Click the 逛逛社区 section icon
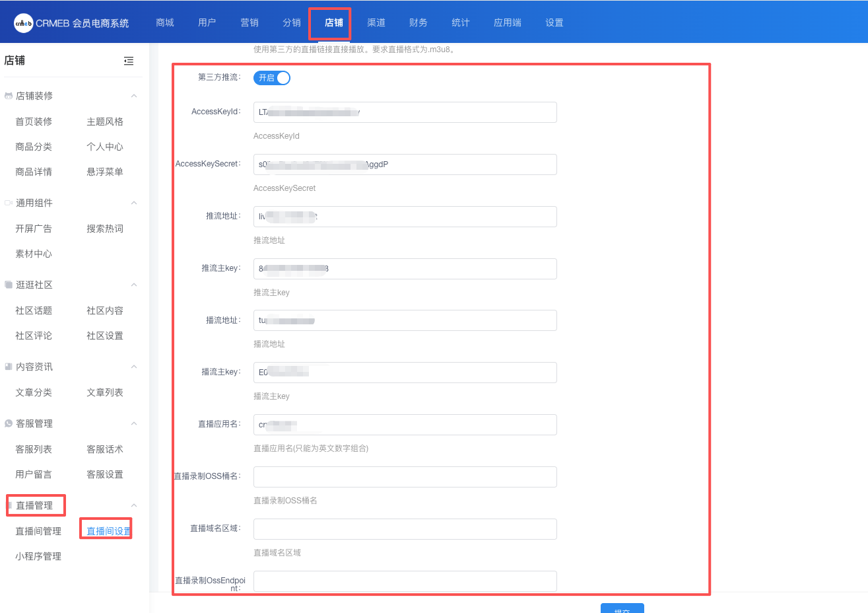Screen dimensions: 868x613 point(9,285)
